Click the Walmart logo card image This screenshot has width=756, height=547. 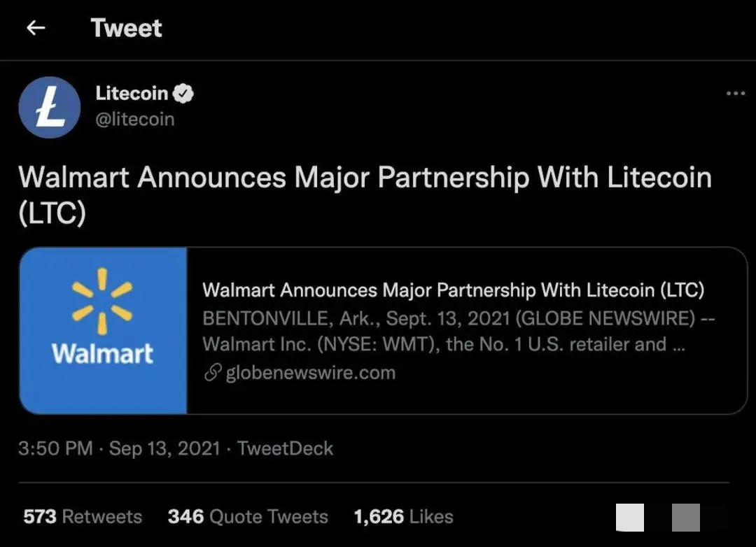coord(104,330)
